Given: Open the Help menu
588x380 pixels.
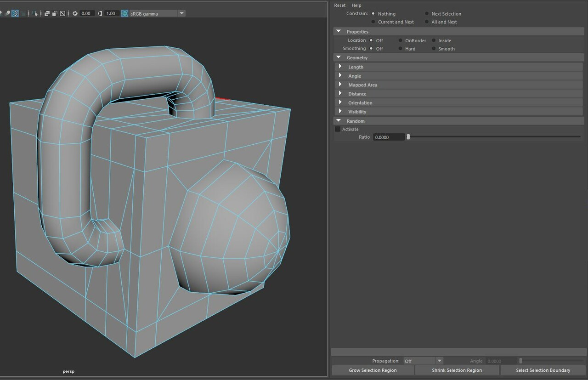Looking at the screenshot, I should point(356,5).
